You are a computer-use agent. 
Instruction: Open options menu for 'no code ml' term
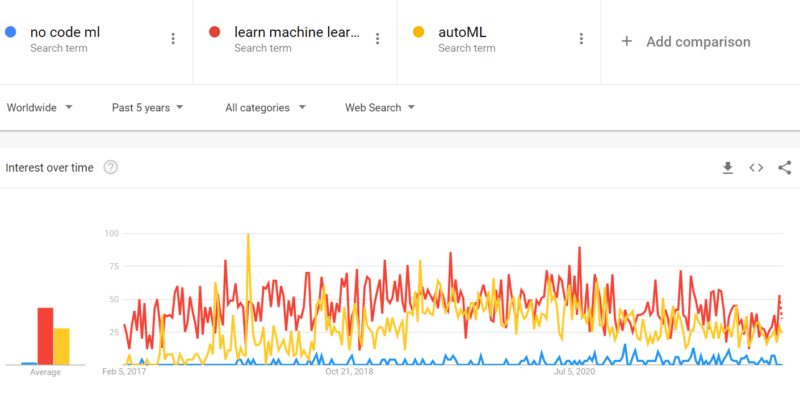tap(173, 39)
